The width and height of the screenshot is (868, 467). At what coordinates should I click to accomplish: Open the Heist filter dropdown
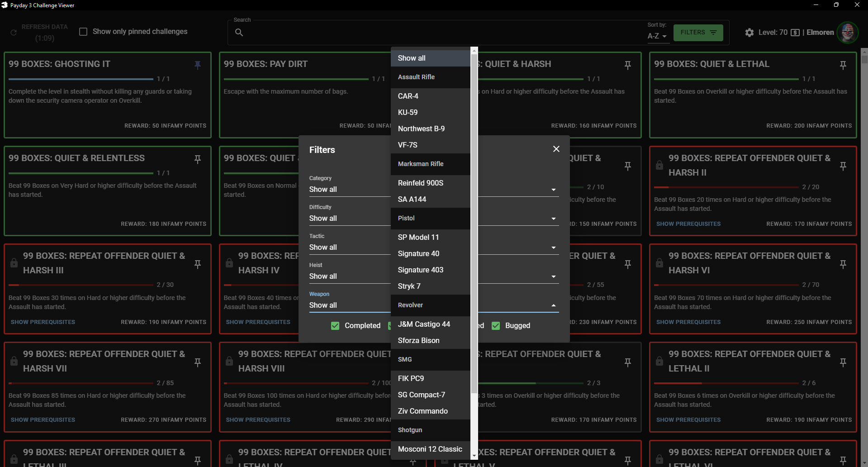coord(434,276)
